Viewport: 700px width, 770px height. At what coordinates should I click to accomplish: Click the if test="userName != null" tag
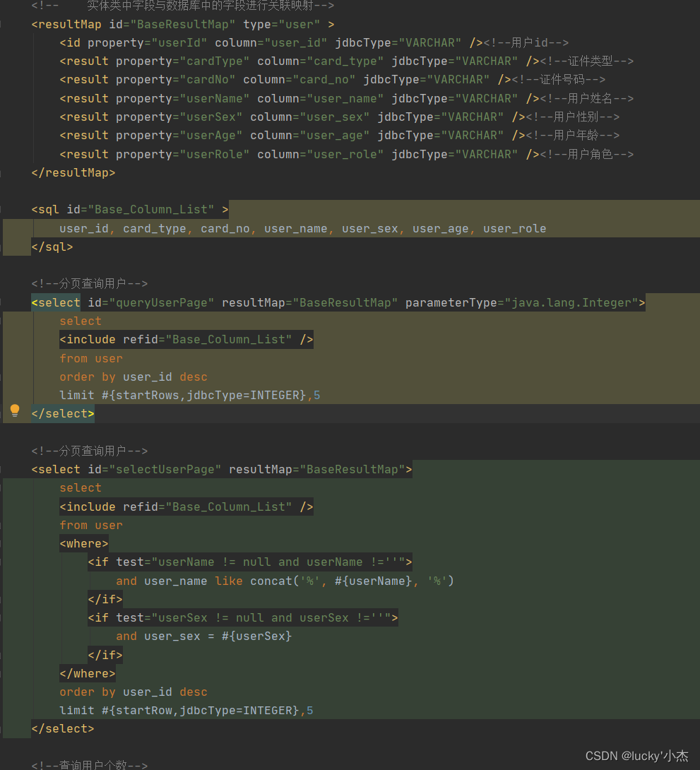point(250,562)
